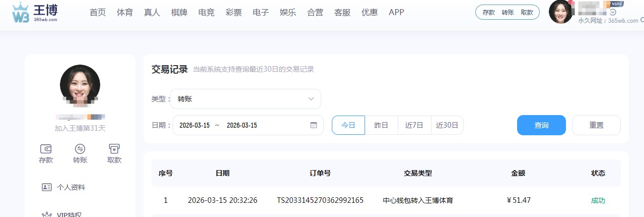Open the 客服 navigation item
Screen dimensions: 644x217
[342, 13]
